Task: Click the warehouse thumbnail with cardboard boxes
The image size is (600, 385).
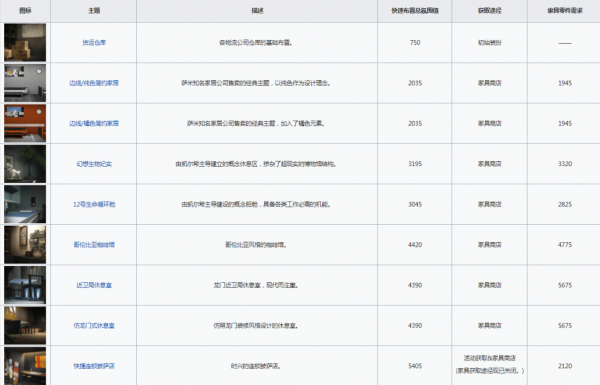Action: coord(25,42)
